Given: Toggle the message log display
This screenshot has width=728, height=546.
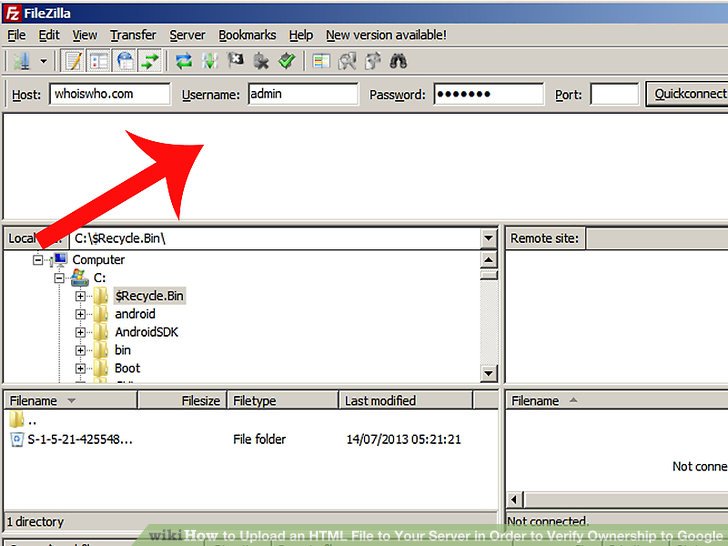Looking at the screenshot, I should click(x=74, y=61).
